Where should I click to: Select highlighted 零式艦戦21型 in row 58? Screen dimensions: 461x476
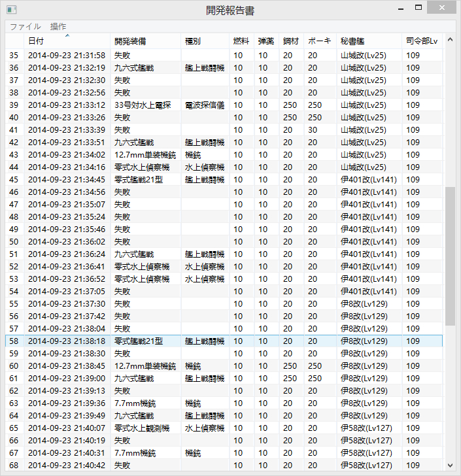coord(139,341)
